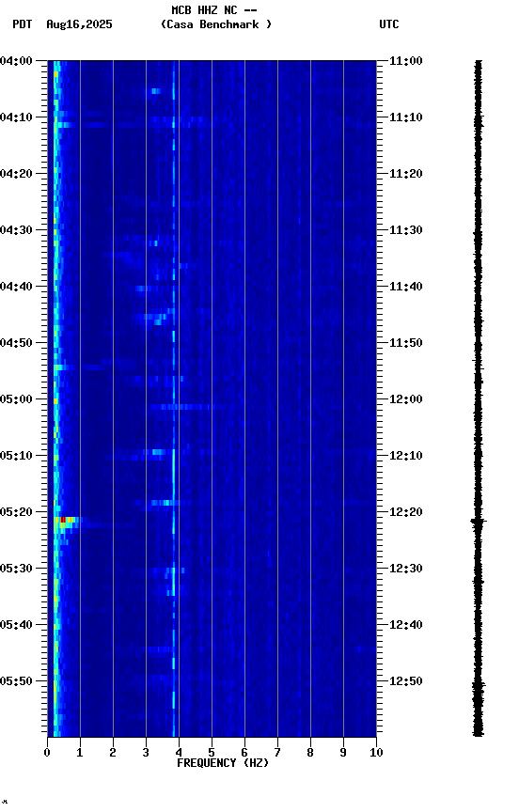Click the 12:00 UTC time label
The height and width of the screenshot is (812, 519).
pos(405,399)
